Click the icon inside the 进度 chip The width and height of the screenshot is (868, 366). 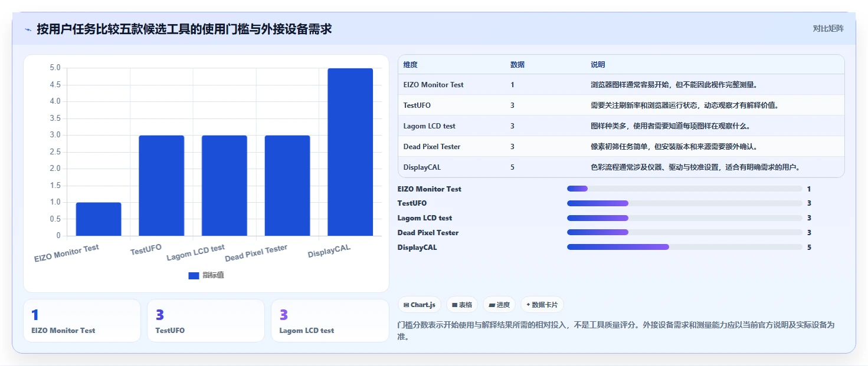(x=492, y=305)
